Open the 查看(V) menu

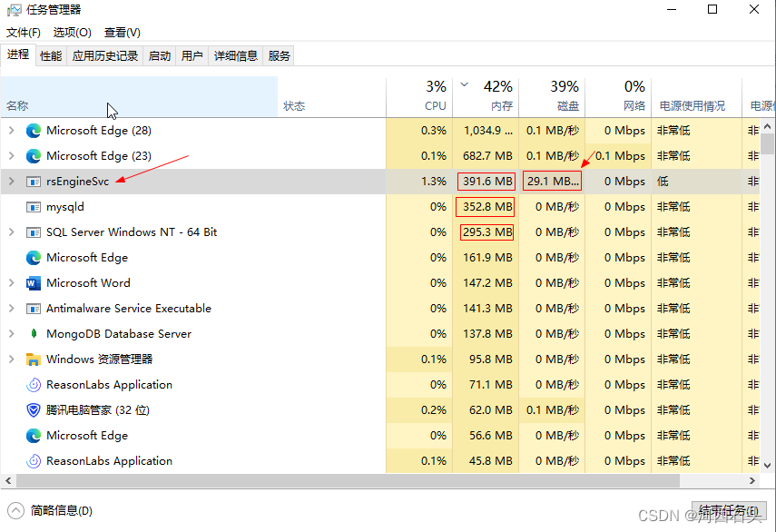tap(123, 33)
